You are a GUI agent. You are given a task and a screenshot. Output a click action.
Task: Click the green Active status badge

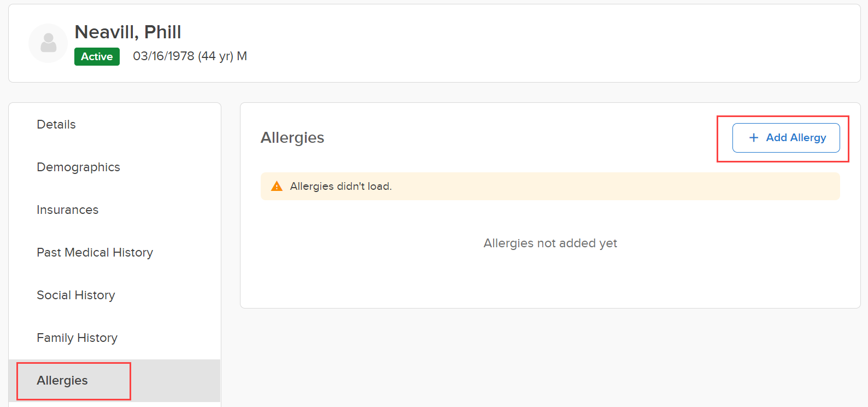(97, 57)
